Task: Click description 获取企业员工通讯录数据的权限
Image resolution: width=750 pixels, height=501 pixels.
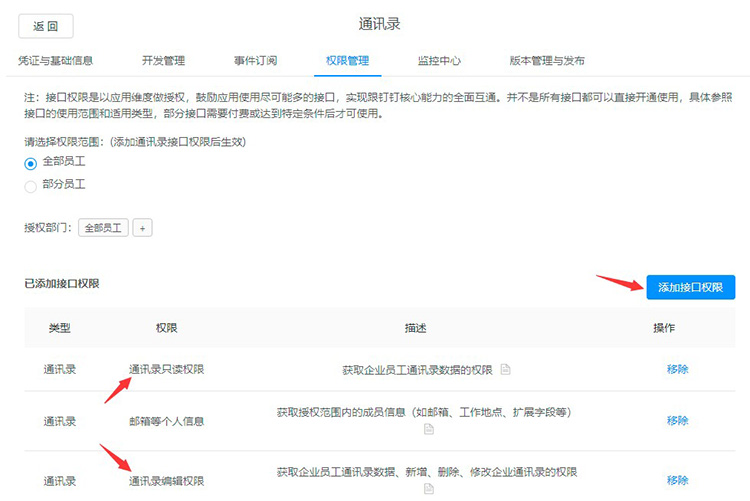Action: click(x=417, y=370)
